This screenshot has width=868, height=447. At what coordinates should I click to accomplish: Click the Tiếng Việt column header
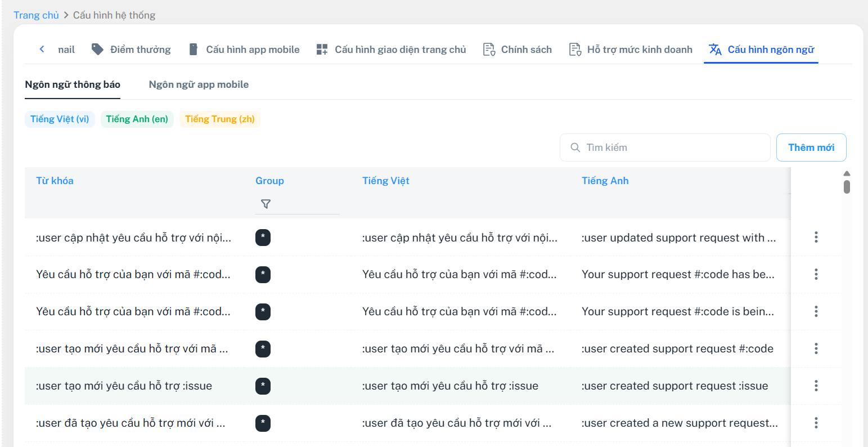pos(386,181)
